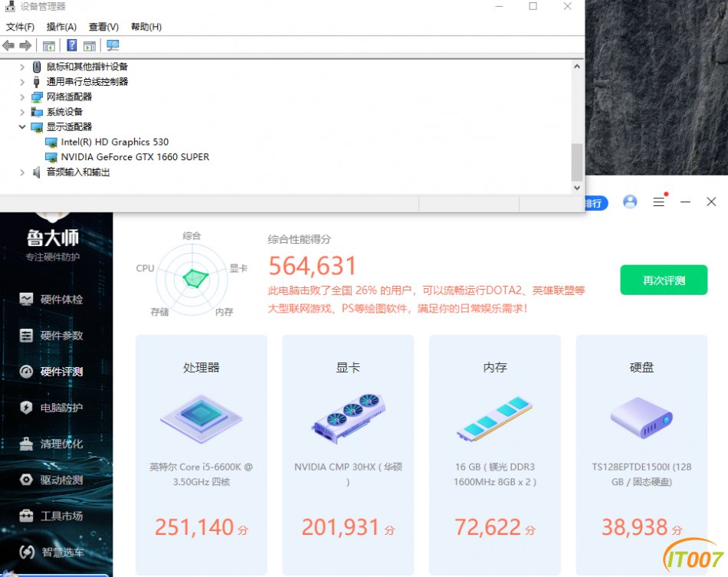Expand the 网络适配器 node
The image size is (728, 577).
tap(21, 97)
